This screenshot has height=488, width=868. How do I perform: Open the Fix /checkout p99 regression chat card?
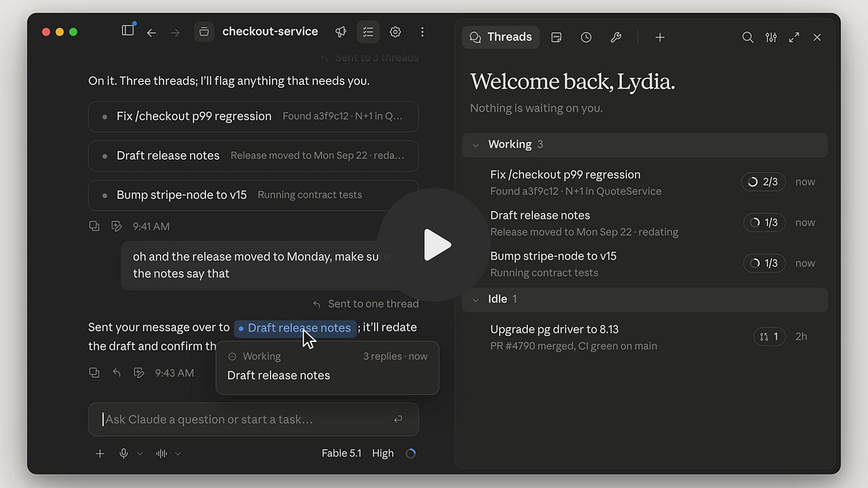tap(253, 116)
